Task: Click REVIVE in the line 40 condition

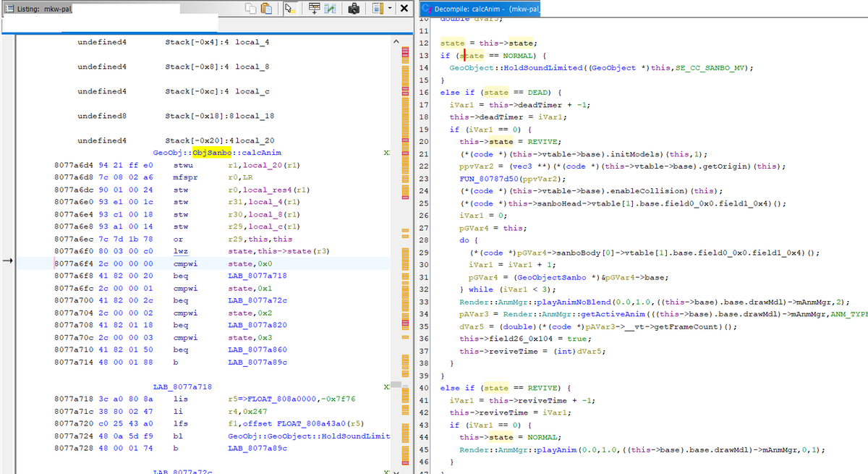Action: point(542,388)
